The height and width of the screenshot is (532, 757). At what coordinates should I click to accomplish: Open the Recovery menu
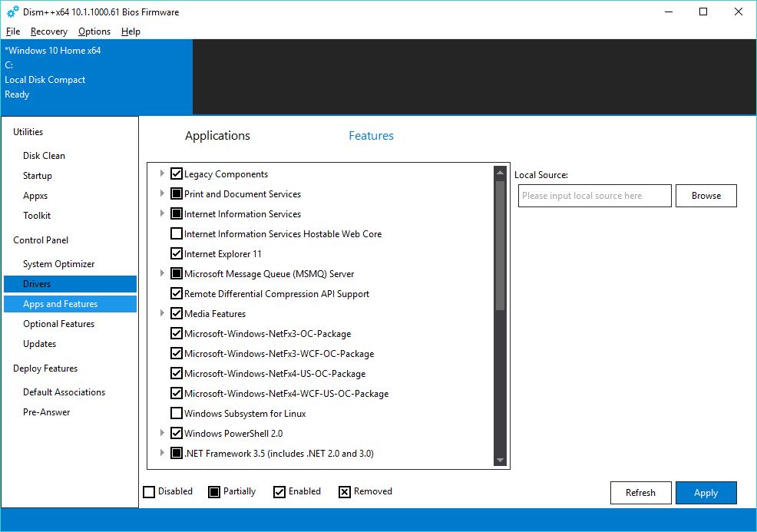[x=49, y=31]
